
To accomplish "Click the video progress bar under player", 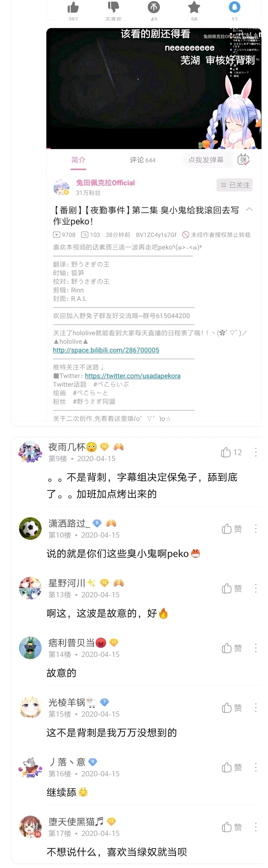I will click(154, 148).
